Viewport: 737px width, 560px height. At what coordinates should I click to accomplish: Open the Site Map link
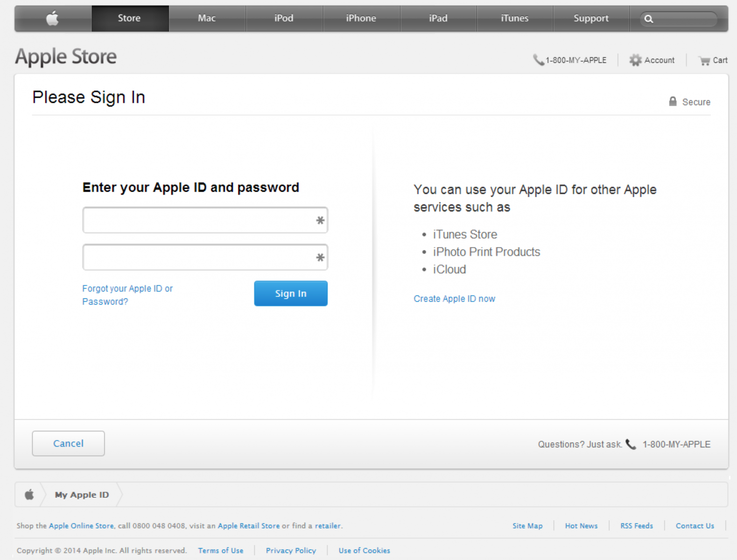pos(527,525)
